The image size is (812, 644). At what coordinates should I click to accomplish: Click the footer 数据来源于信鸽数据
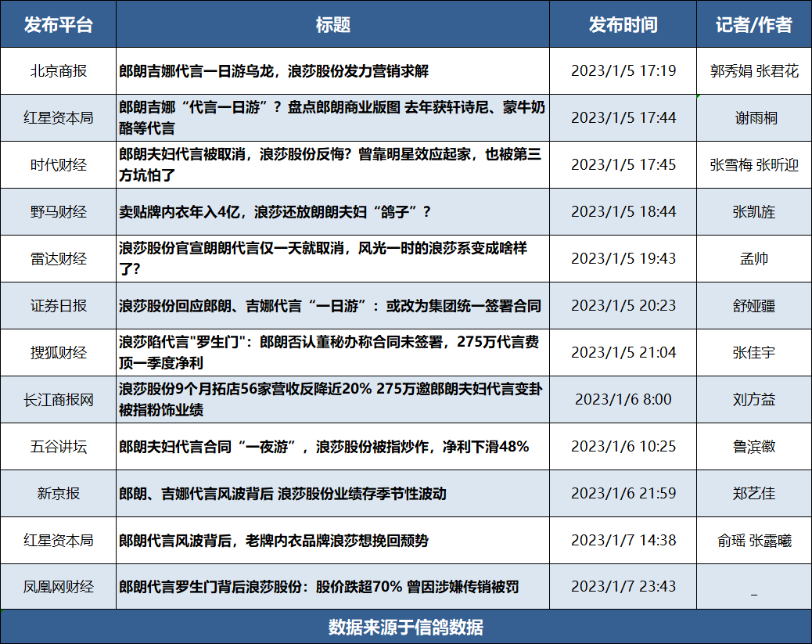coord(406,627)
